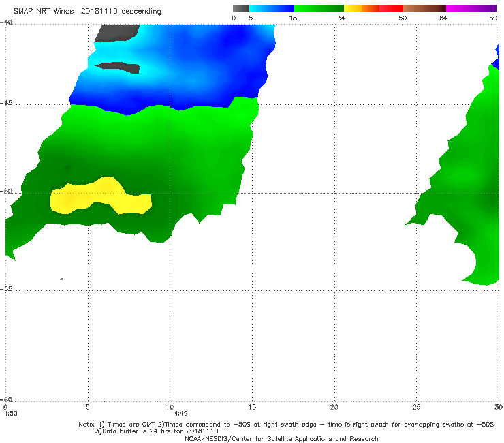Image resolution: width=504 pixels, height=443 pixels.
Task: Pick the gray segment of the color bar
Action: tap(240, 8)
